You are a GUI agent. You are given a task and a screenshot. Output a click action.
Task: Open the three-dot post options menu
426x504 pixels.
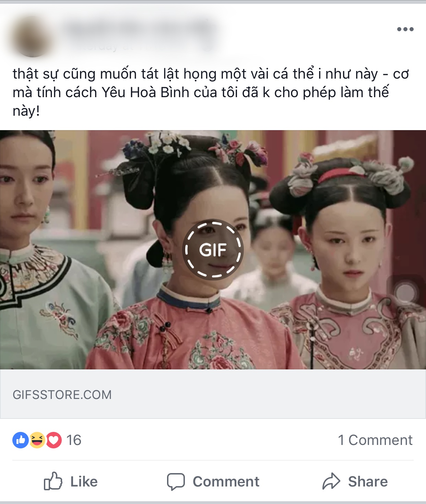tap(405, 29)
